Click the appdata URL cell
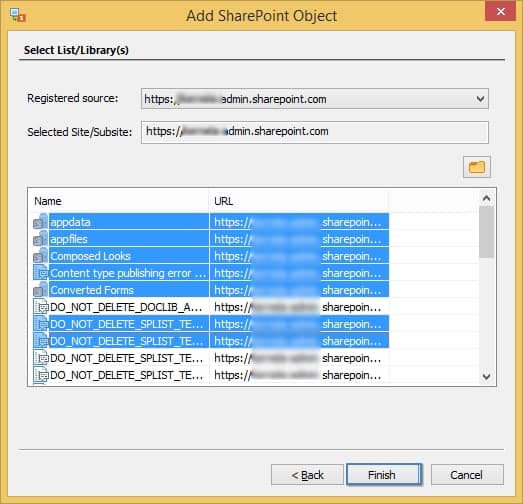Viewport: 523px width, 504px height. click(299, 221)
